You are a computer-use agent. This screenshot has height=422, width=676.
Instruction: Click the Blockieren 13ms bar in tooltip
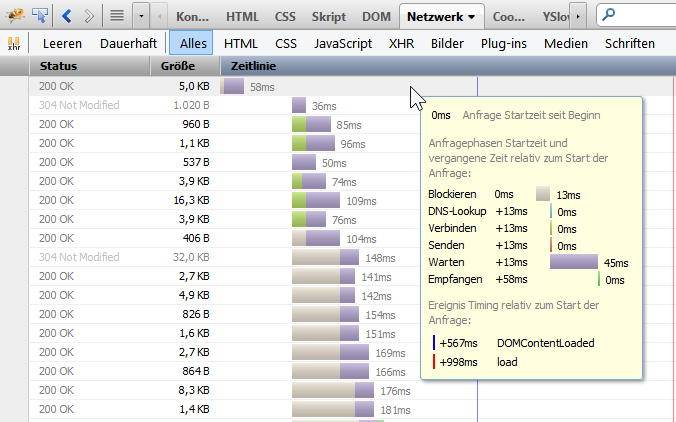(543, 194)
